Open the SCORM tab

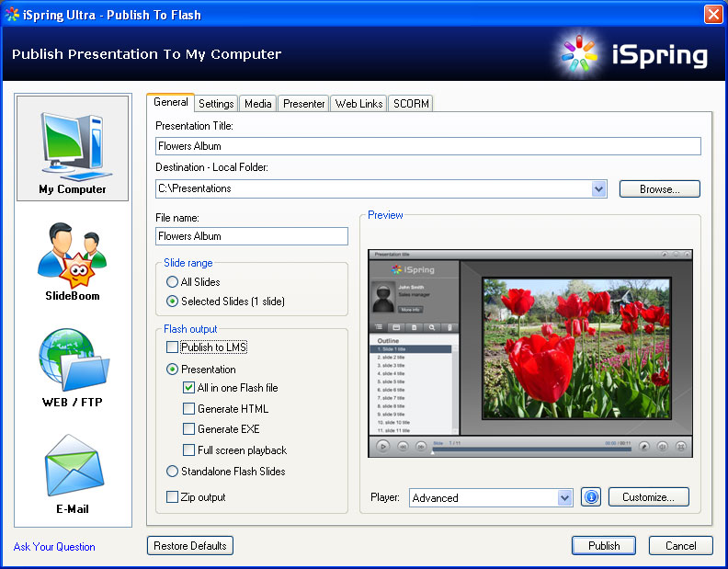point(411,104)
